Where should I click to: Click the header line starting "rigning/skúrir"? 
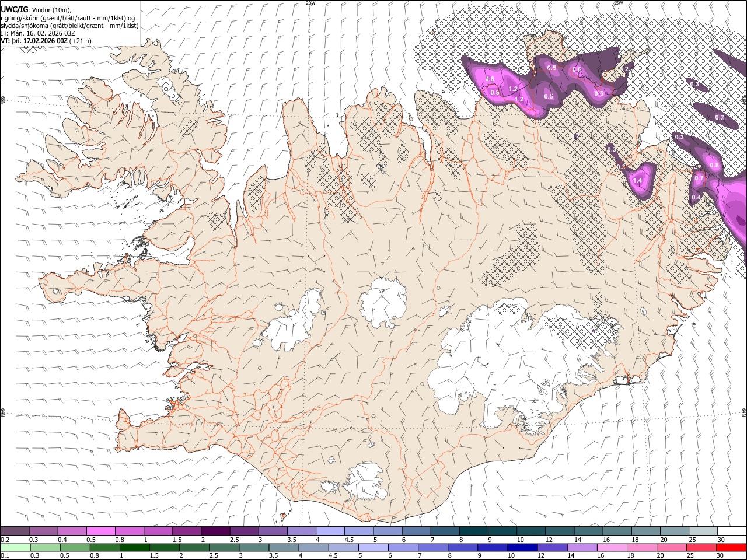[68, 18]
